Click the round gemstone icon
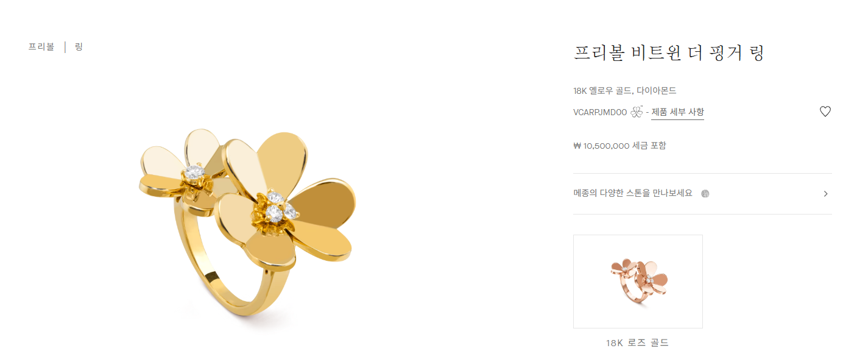This screenshot has height=362, width=868. coord(705,194)
